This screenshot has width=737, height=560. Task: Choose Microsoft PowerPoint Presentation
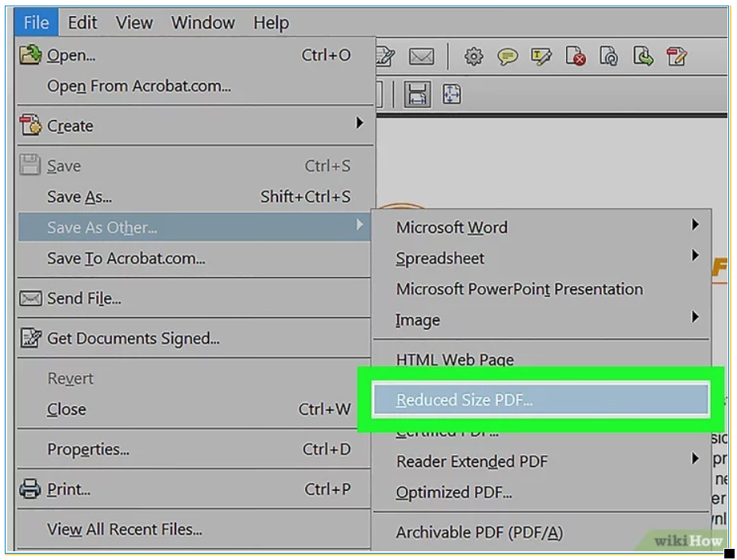(x=542, y=289)
